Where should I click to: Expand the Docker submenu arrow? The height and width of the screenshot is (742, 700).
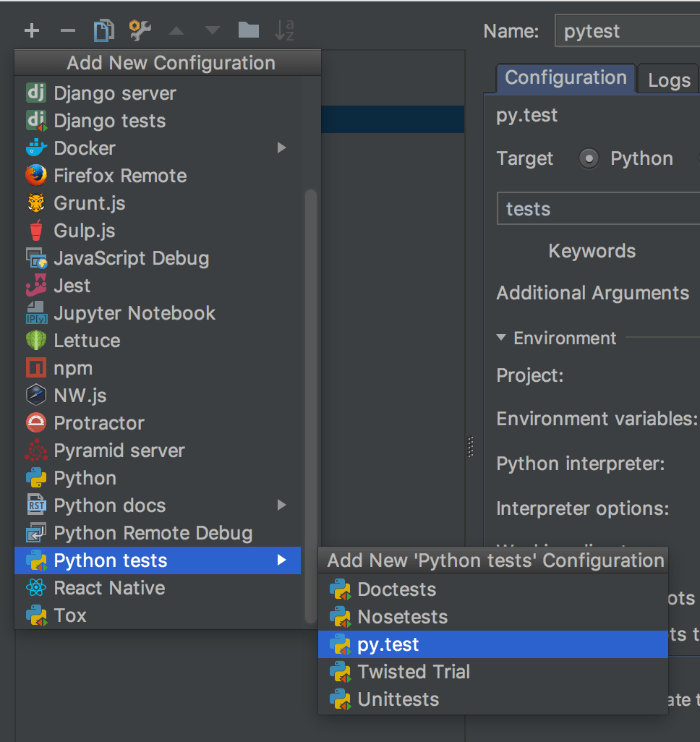tap(281, 148)
